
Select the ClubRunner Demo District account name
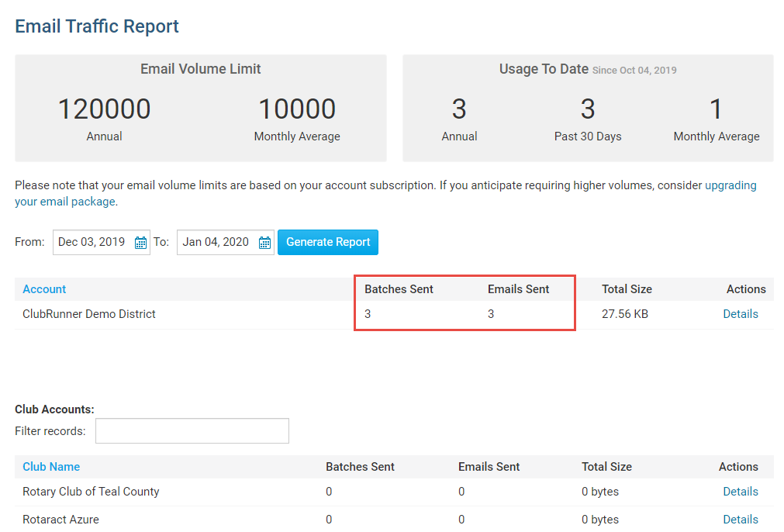coord(89,314)
